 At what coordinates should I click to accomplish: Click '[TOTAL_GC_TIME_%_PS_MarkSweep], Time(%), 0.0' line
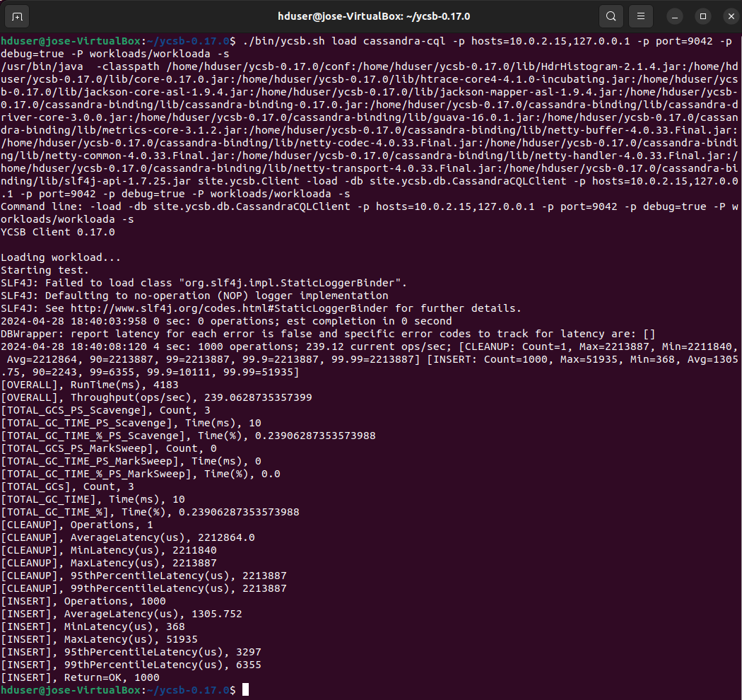tap(141, 474)
